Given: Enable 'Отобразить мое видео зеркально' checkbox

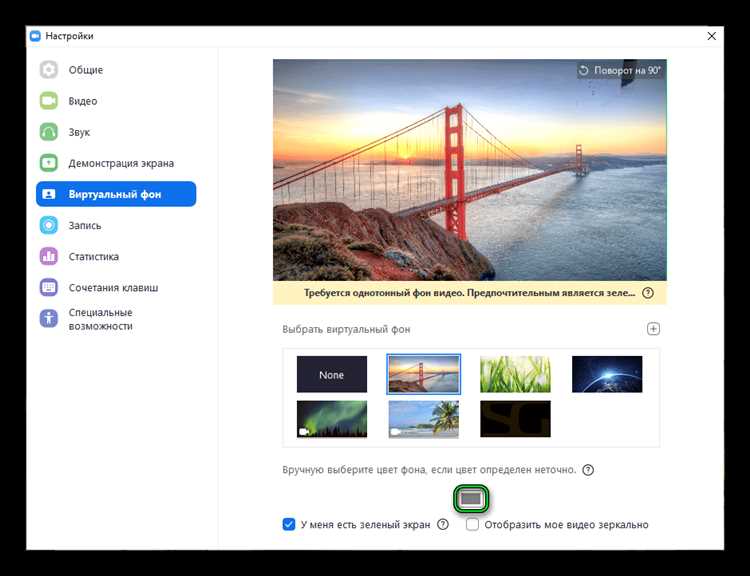Looking at the screenshot, I should click(x=473, y=524).
